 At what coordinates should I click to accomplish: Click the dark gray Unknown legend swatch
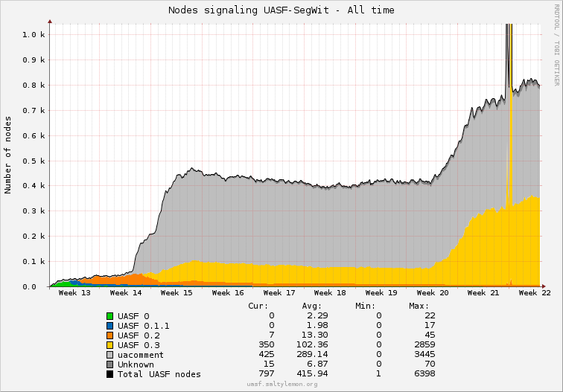(110, 364)
